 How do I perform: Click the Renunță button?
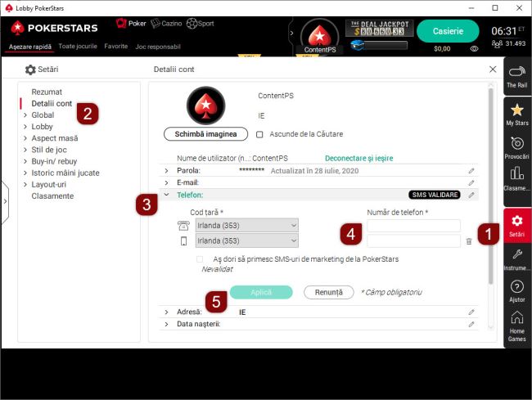(x=329, y=292)
